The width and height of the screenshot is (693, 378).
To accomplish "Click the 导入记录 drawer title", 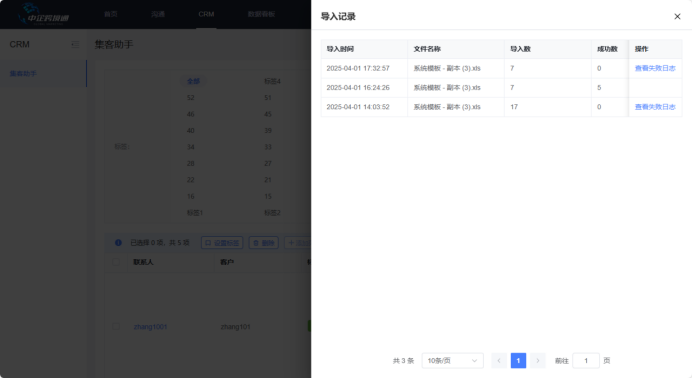I will [x=338, y=16].
